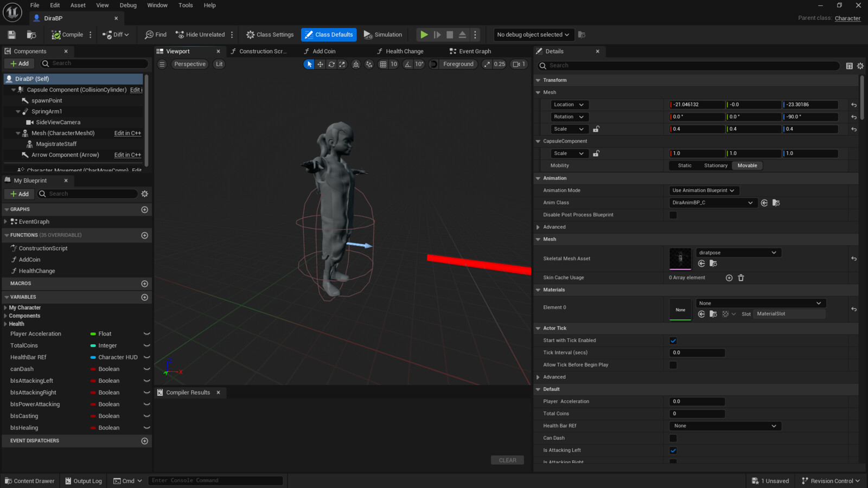Screen dimensions: 868x488
Task: Set Mobility to Stationary
Action: (x=715, y=166)
